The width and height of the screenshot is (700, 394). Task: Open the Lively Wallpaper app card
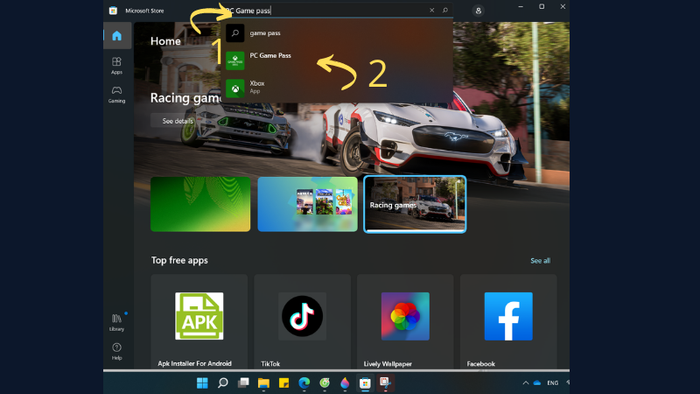[x=405, y=321]
